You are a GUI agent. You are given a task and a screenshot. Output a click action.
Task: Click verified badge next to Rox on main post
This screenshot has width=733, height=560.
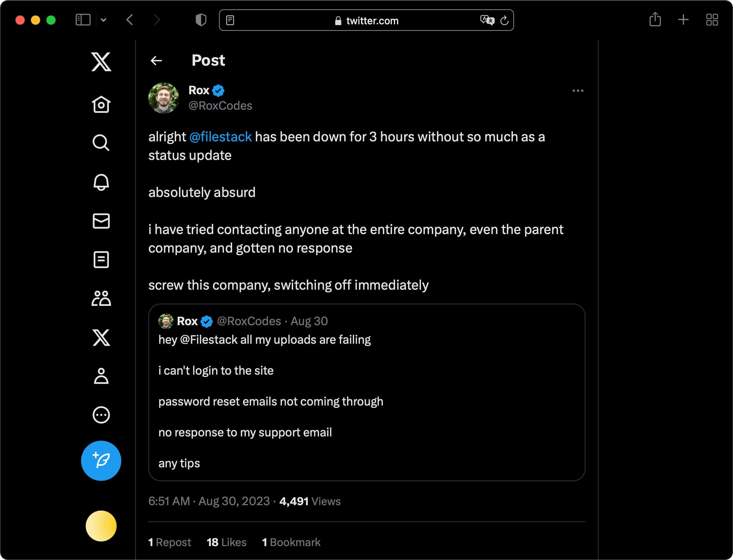point(218,90)
